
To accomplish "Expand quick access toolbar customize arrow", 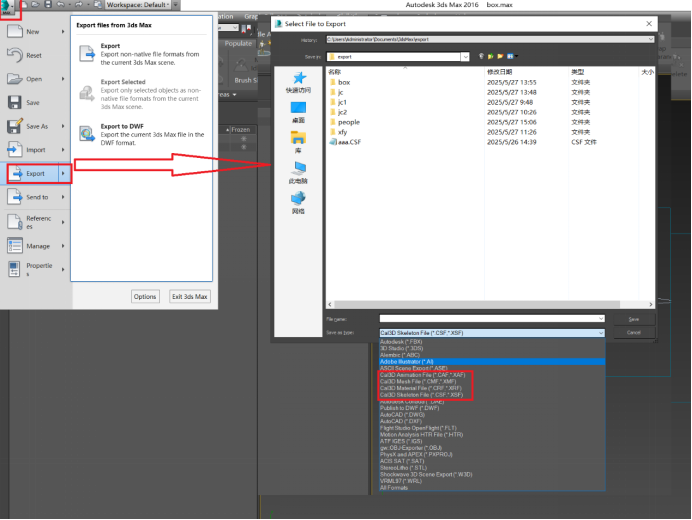I will [176, 5].
